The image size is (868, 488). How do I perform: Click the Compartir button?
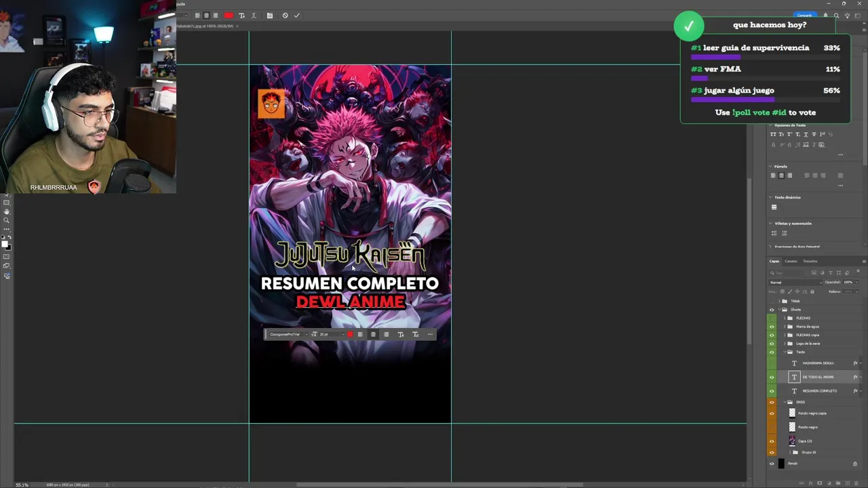tap(805, 15)
